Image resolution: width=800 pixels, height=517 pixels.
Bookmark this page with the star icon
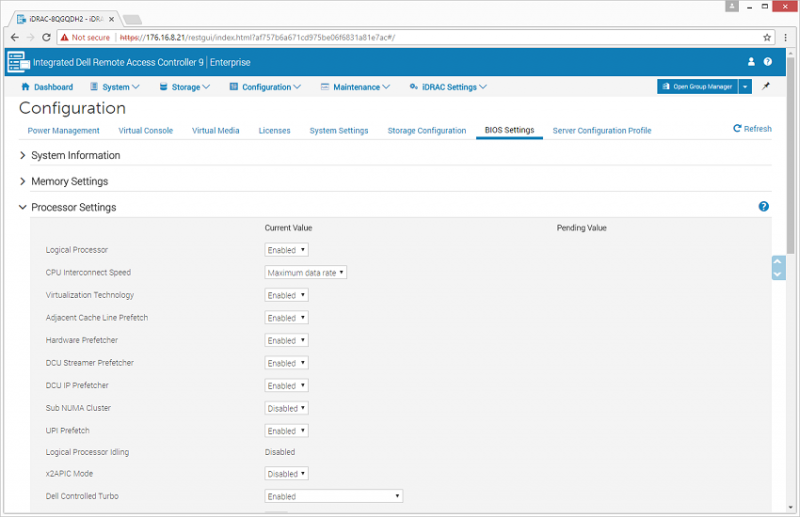(x=768, y=37)
